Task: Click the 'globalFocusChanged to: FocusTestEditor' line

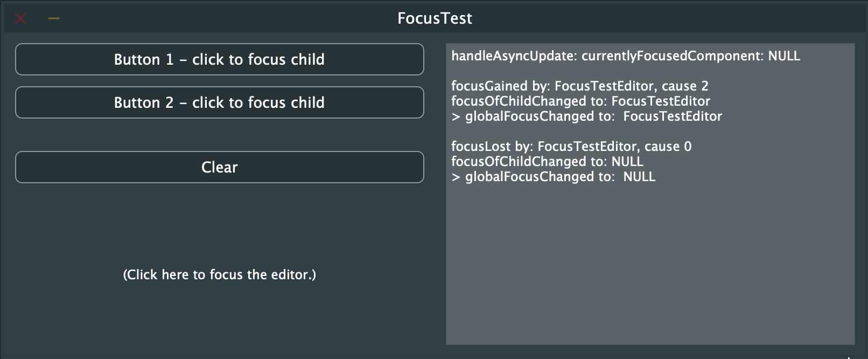Action: click(x=586, y=116)
